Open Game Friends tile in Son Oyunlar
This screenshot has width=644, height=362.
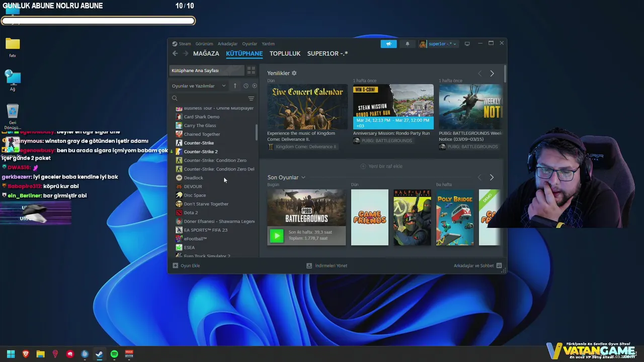[x=370, y=217]
